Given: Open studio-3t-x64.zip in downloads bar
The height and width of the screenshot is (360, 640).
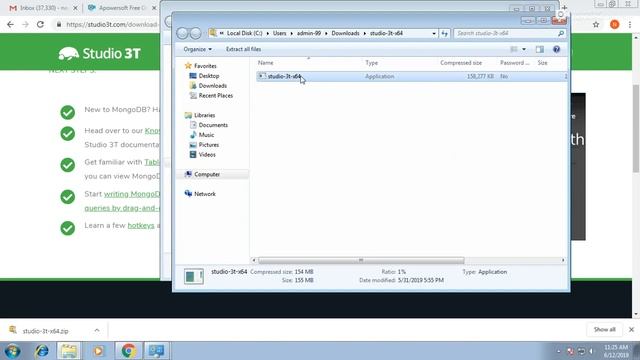Looking at the screenshot, I should pyautogui.click(x=45, y=331).
